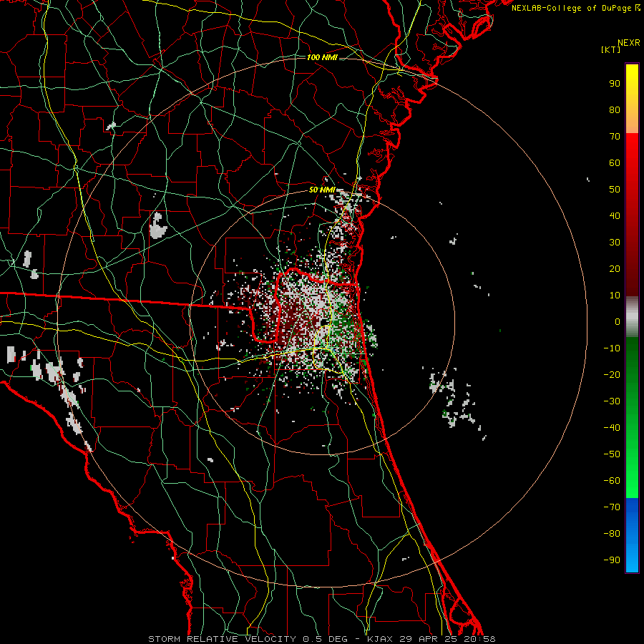Click the positive 70 scale value
The image size is (644, 644).
(x=615, y=137)
